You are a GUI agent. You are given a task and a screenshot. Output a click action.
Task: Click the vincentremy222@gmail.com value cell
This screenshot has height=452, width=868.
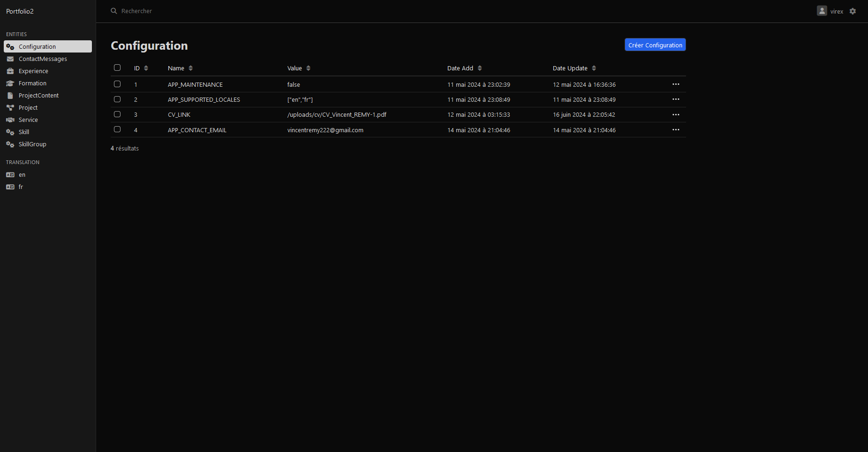click(325, 130)
